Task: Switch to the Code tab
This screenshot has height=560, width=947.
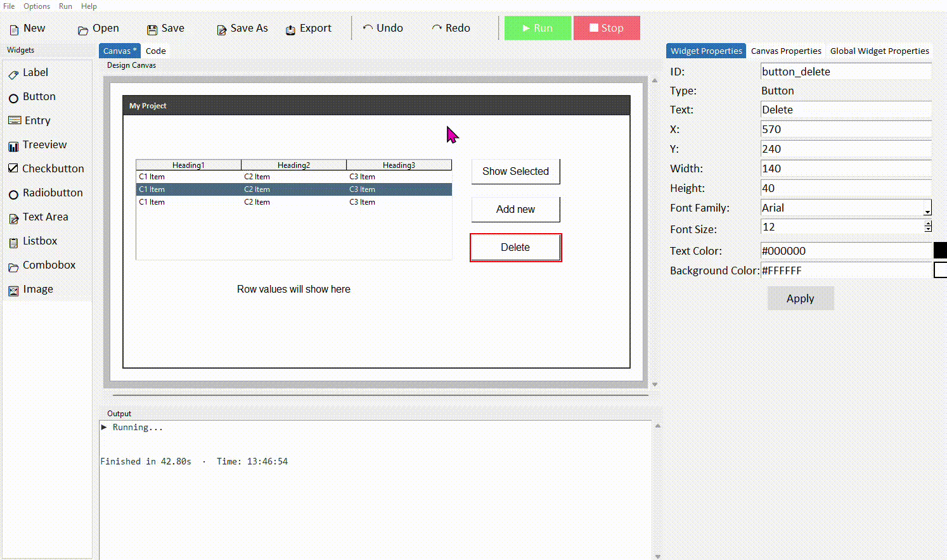Action: (155, 51)
